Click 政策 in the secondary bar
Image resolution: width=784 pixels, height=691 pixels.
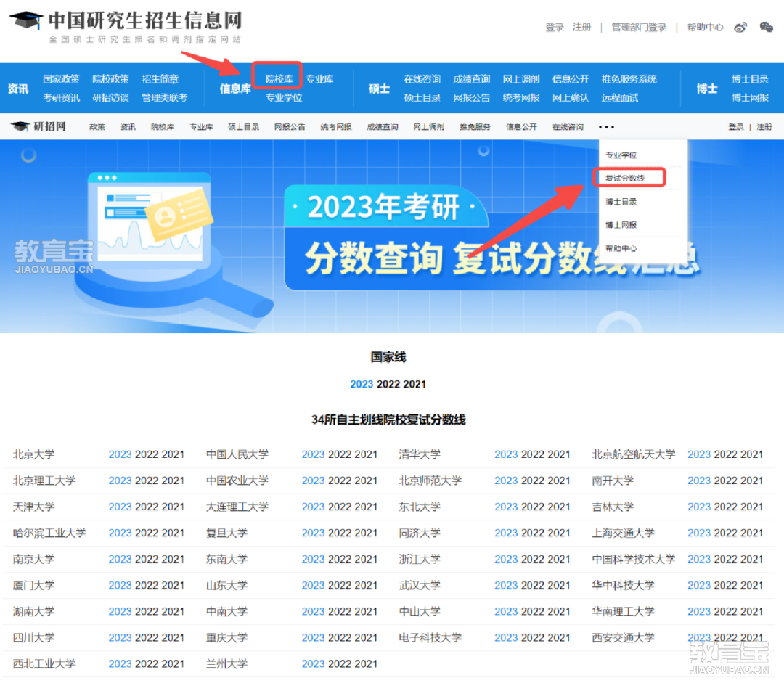coord(97,127)
